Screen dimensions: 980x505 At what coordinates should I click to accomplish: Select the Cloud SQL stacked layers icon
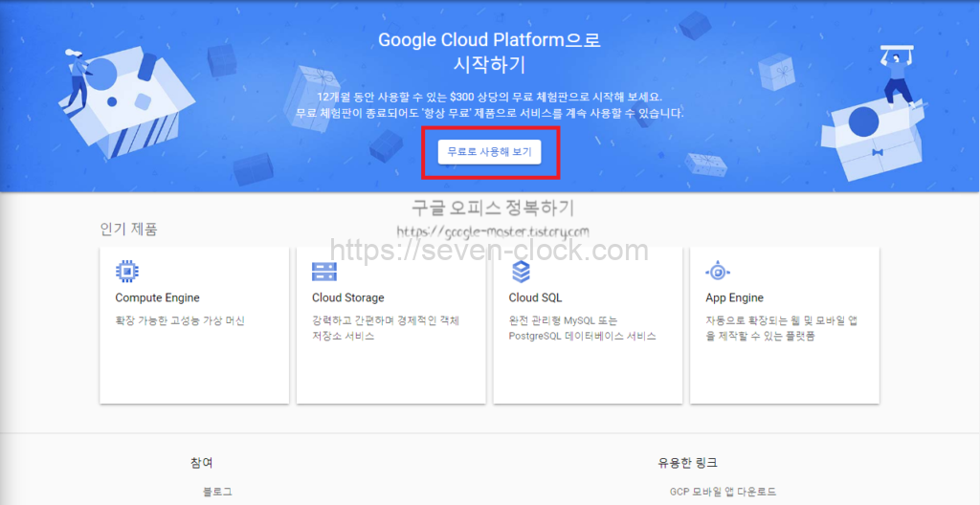[x=521, y=271]
